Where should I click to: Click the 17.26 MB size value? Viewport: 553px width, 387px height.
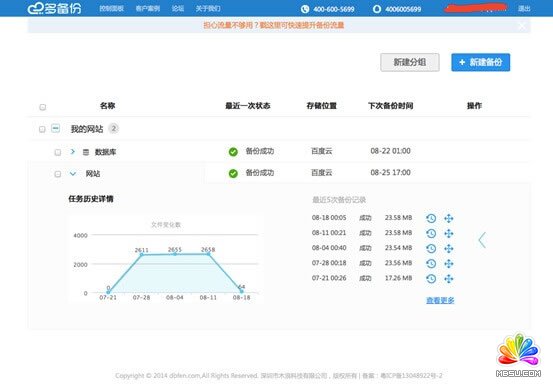pos(399,278)
